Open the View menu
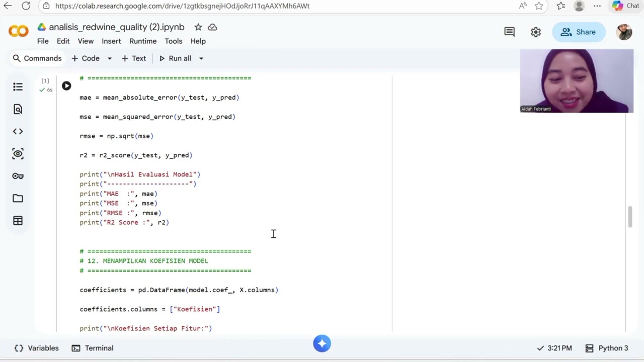Viewport: 644px width, 362px height. click(x=86, y=41)
